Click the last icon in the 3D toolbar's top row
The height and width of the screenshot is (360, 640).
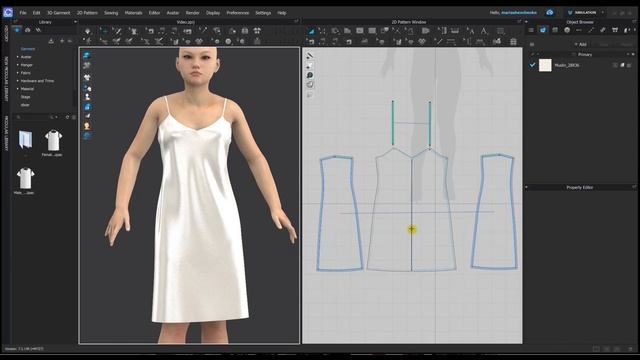[257, 31]
